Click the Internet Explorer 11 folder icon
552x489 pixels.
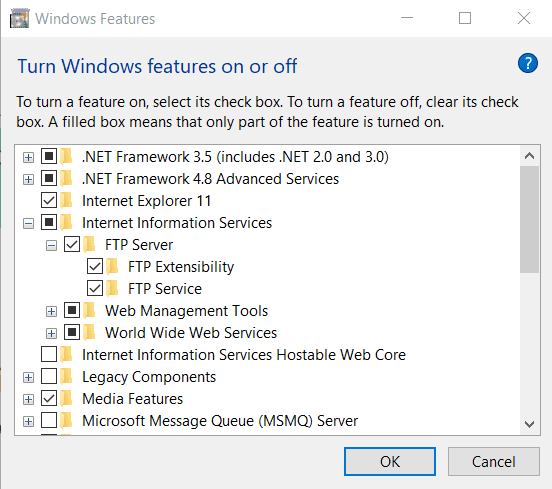[x=66, y=201]
